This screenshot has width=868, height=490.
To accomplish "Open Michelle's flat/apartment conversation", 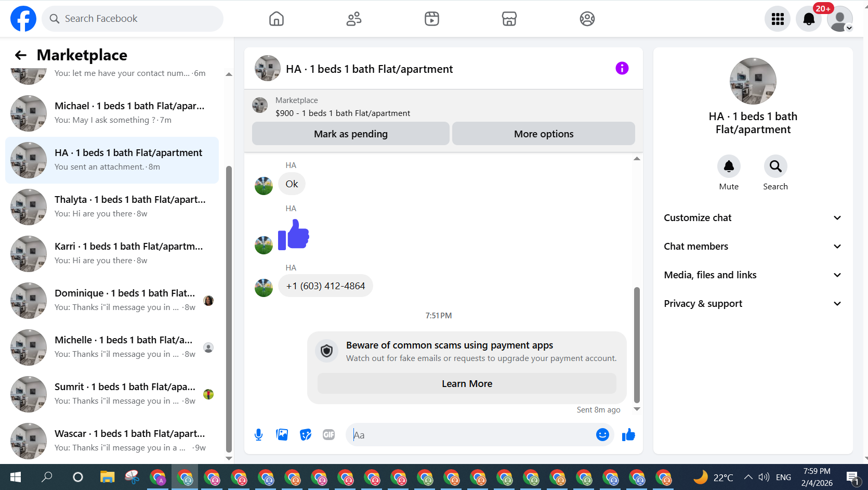I will pos(112,347).
